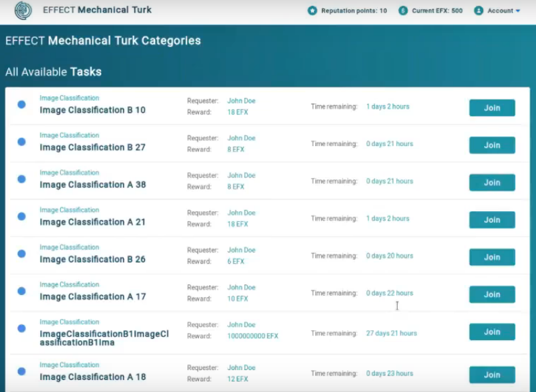The height and width of the screenshot is (392, 536).
Task: Click the Reputation points: 10 label
Action: (354, 11)
